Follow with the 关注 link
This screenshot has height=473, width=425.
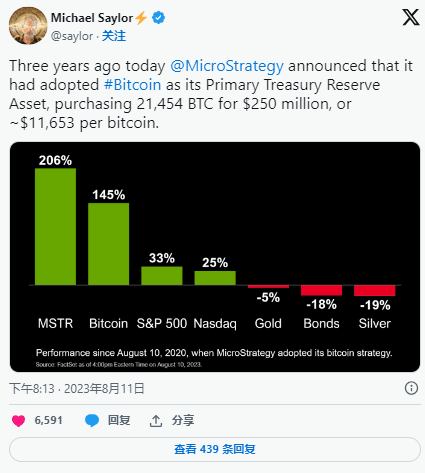tap(114, 36)
